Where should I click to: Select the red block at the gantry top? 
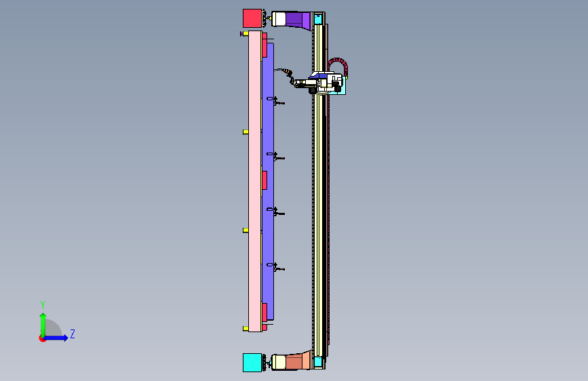click(x=252, y=18)
